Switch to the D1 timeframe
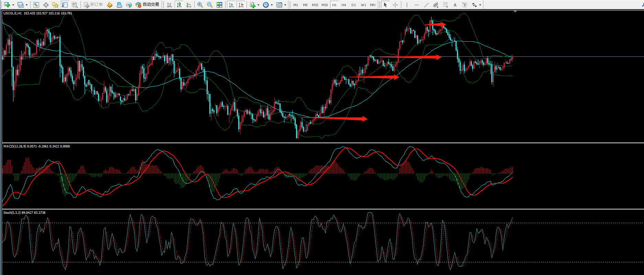 point(353,5)
